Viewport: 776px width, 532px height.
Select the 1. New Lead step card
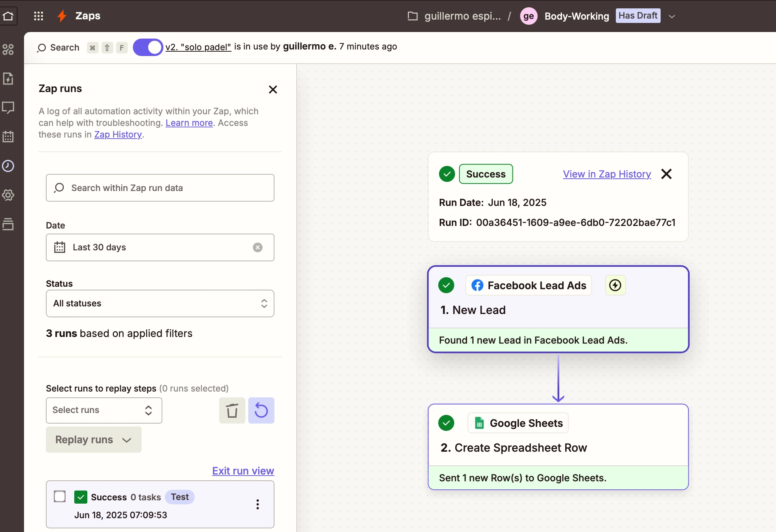[x=558, y=309]
